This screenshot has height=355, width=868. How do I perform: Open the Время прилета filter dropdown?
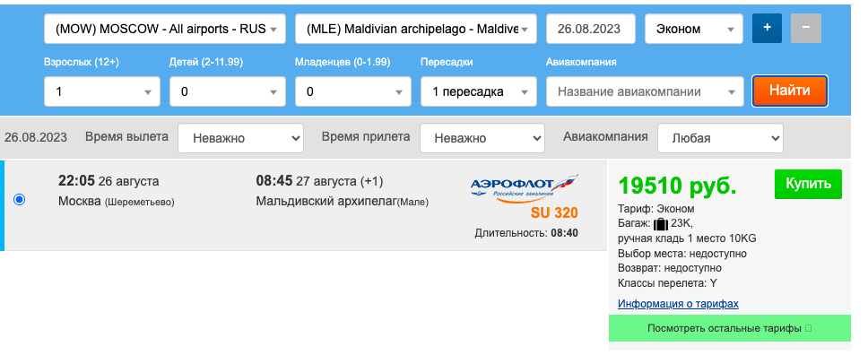[x=482, y=138]
